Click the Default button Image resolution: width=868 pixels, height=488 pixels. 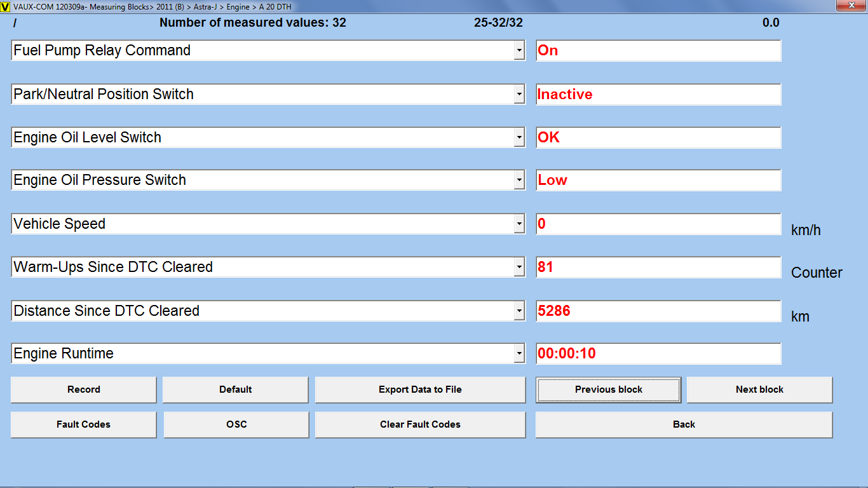click(235, 390)
